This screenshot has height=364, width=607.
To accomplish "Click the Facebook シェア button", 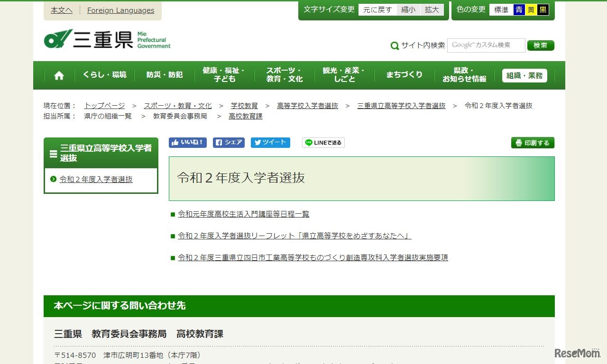I will click(x=229, y=142).
